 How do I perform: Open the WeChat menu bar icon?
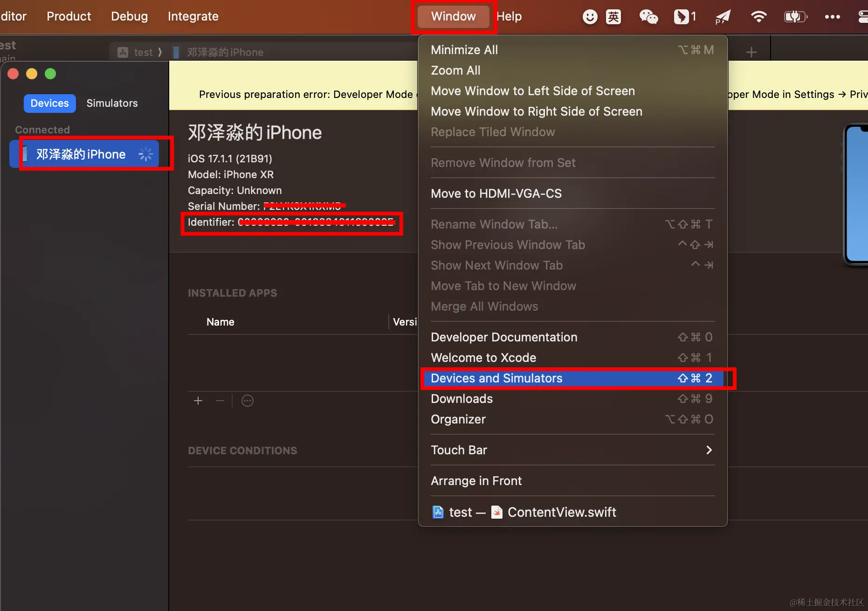pos(648,17)
